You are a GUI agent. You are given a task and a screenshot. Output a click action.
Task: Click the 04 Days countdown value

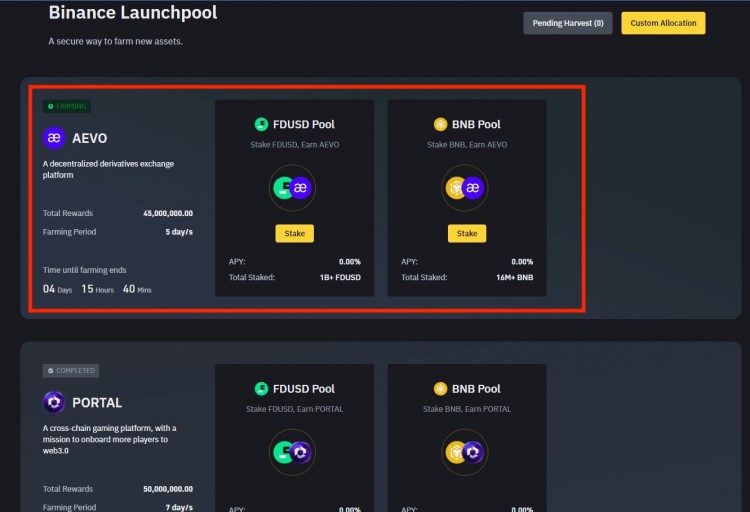click(57, 289)
